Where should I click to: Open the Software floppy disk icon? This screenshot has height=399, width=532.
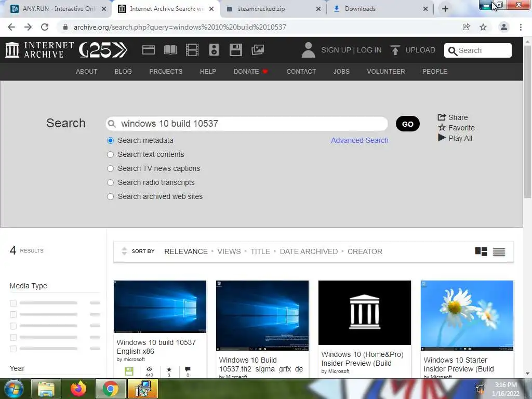236,50
